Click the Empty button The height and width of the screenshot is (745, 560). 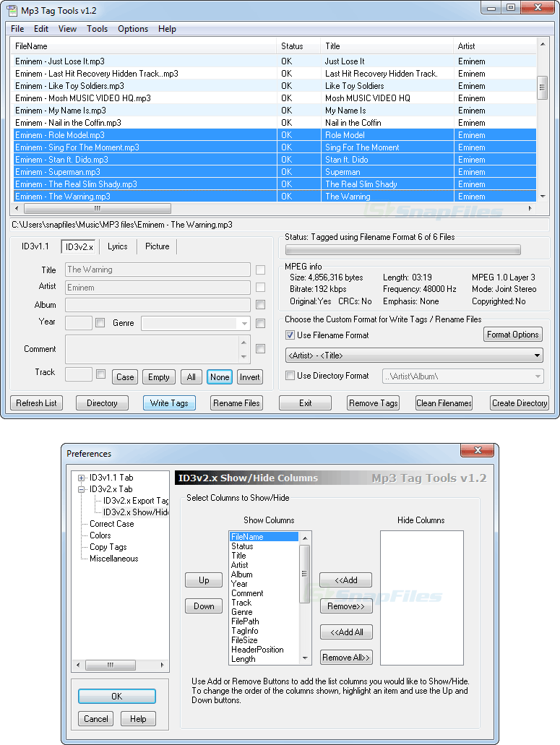[x=159, y=377]
